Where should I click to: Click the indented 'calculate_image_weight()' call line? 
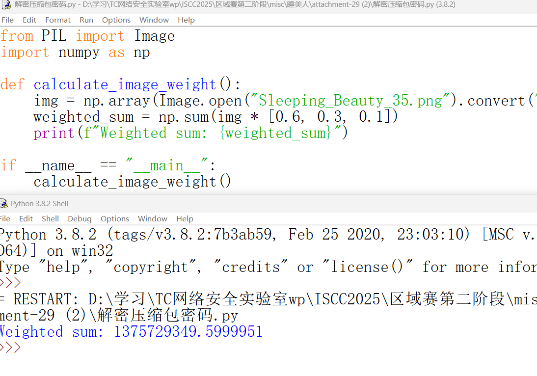pyautogui.click(x=132, y=181)
